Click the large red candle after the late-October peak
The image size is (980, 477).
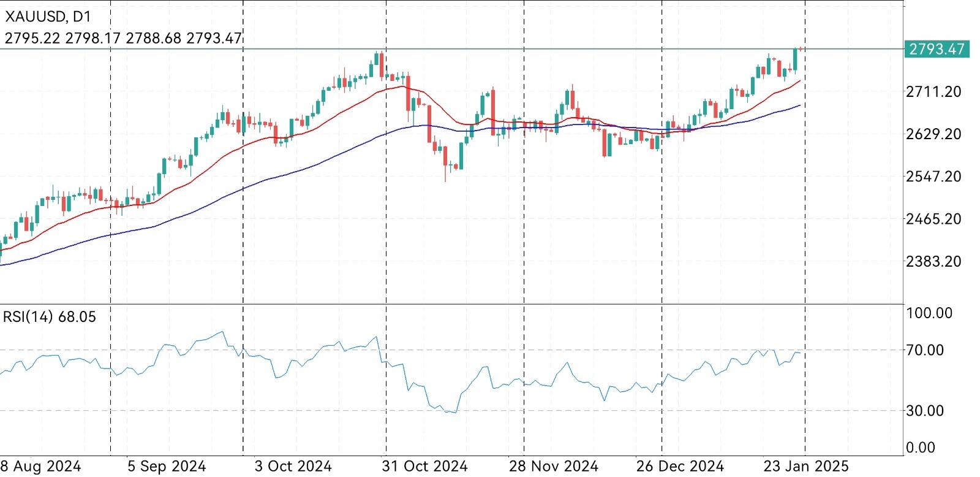(x=408, y=93)
